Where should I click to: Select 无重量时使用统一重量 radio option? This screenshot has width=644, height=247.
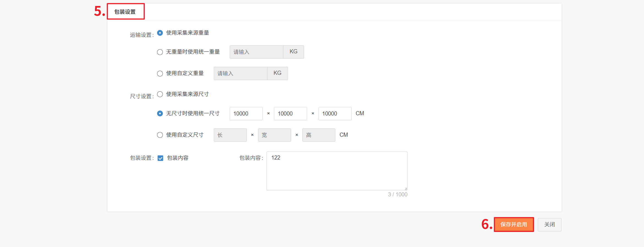click(x=160, y=52)
